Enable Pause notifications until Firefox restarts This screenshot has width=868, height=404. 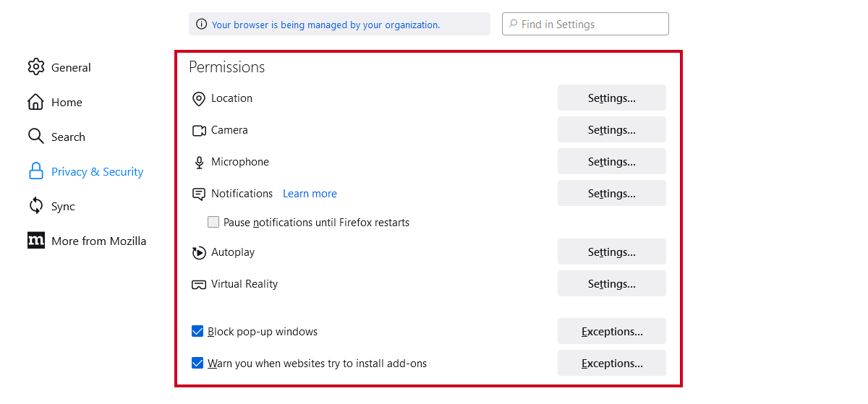click(213, 223)
